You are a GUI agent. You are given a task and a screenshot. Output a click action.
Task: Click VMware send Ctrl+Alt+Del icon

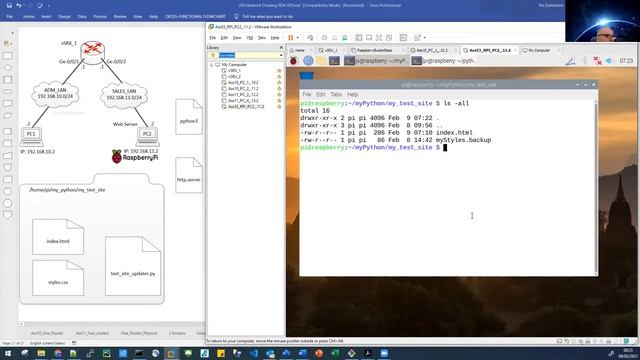pyautogui.click(x=310, y=38)
